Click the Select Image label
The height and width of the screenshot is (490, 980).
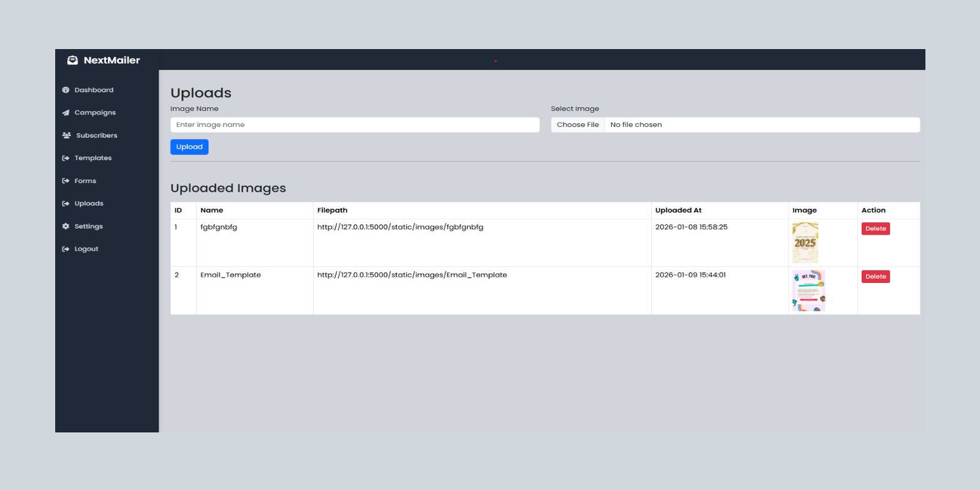tap(575, 109)
